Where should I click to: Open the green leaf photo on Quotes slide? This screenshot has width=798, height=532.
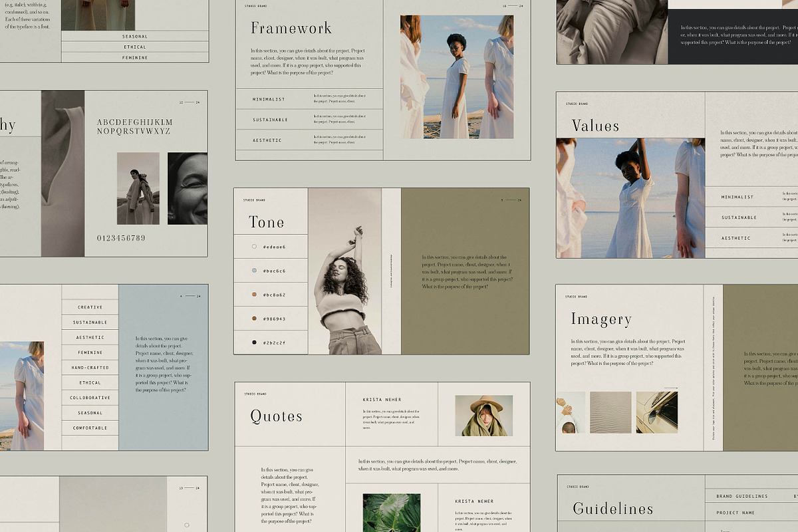(392, 513)
